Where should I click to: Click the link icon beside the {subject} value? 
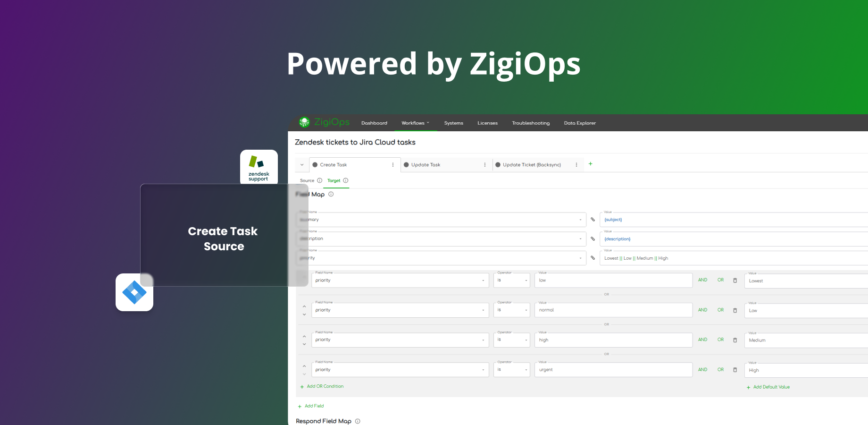(x=593, y=220)
